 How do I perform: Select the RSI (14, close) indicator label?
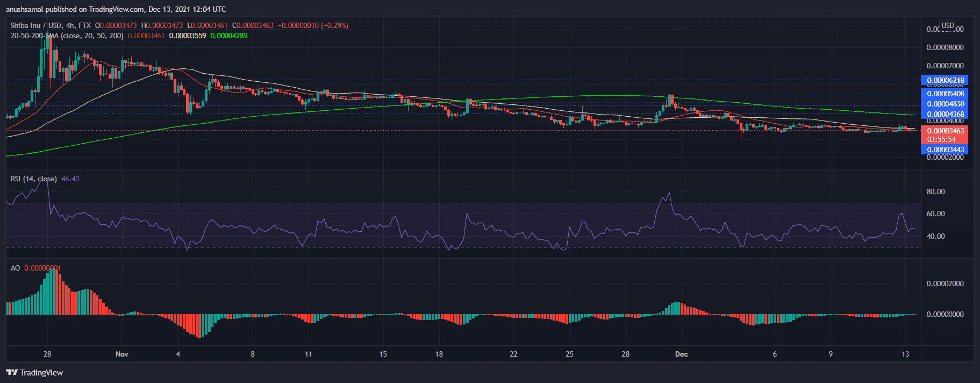click(33, 179)
